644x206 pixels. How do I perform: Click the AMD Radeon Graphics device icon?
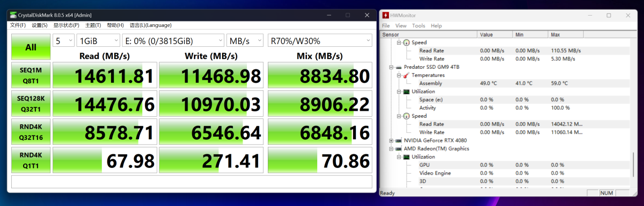[398, 148]
